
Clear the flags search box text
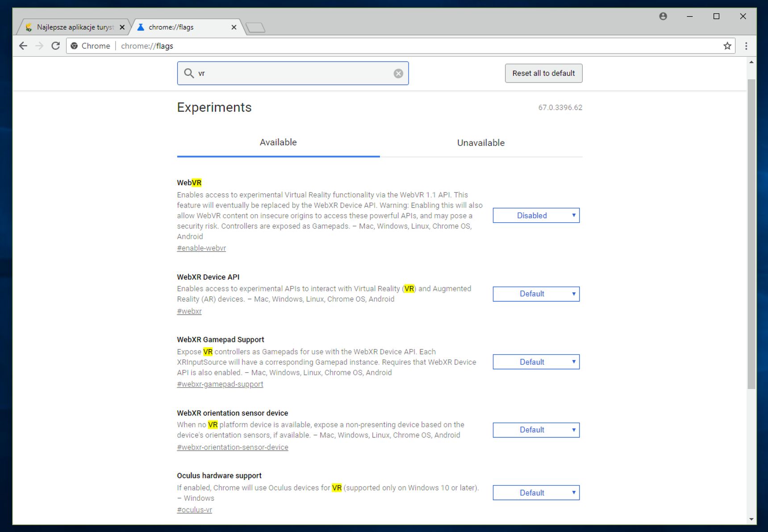pyautogui.click(x=398, y=74)
